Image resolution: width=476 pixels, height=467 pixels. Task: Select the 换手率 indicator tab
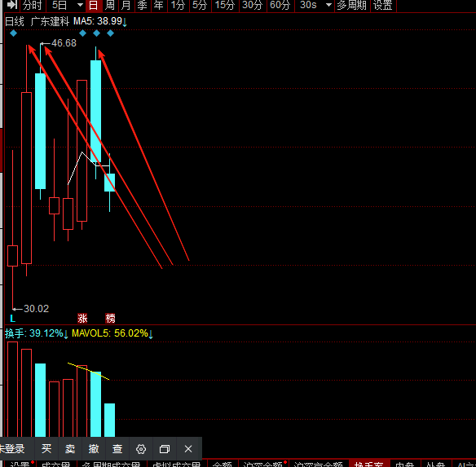click(x=368, y=464)
